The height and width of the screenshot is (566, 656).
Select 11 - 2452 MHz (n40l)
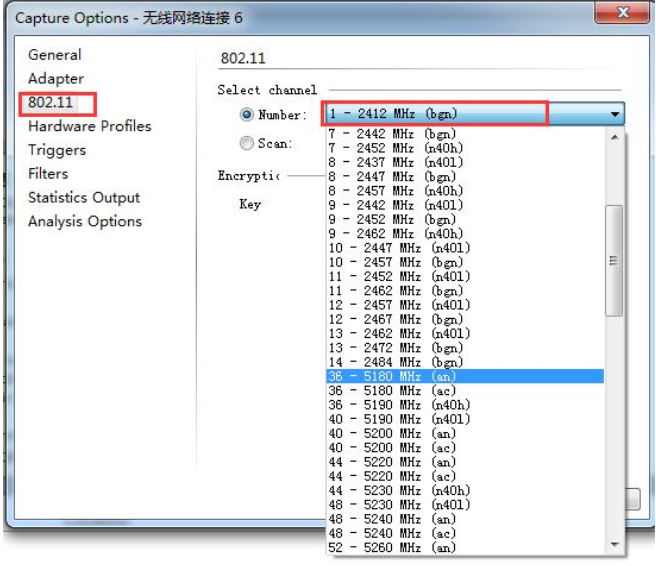tap(465, 276)
